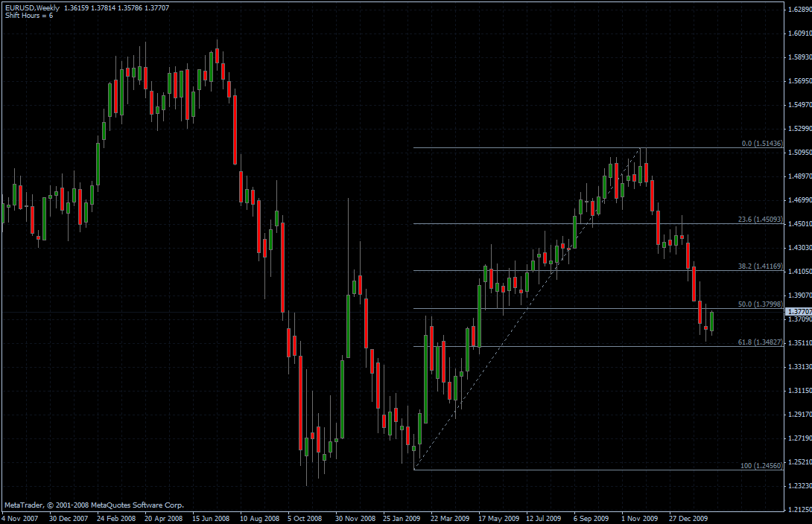Click the 20 Apr 2008 date label

coord(164,518)
